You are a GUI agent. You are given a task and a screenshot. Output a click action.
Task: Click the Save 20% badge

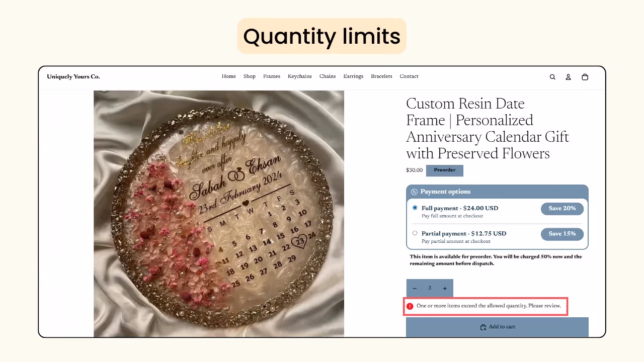pyautogui.click(x=562, y=208)
